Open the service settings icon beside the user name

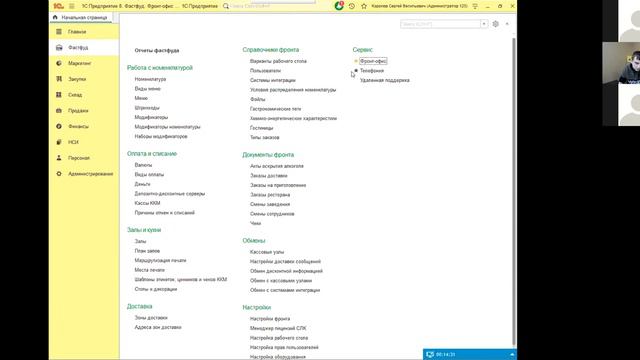[x=475, y=6]
